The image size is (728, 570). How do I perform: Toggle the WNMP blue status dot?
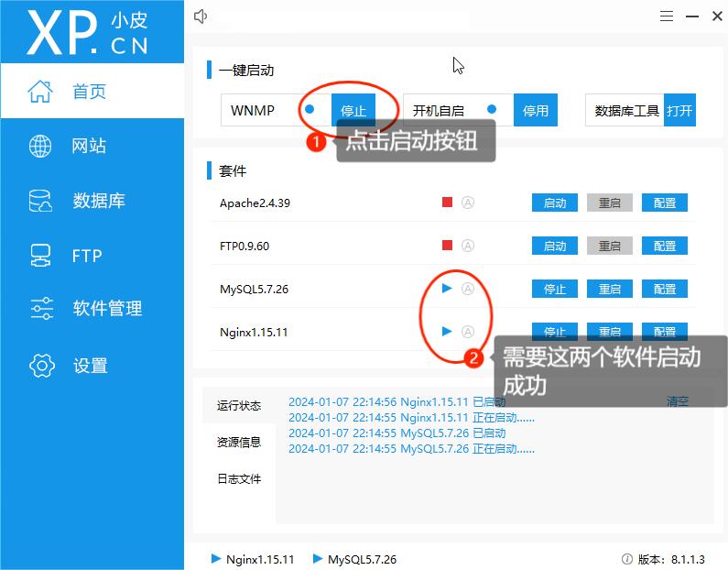[310, 110]
